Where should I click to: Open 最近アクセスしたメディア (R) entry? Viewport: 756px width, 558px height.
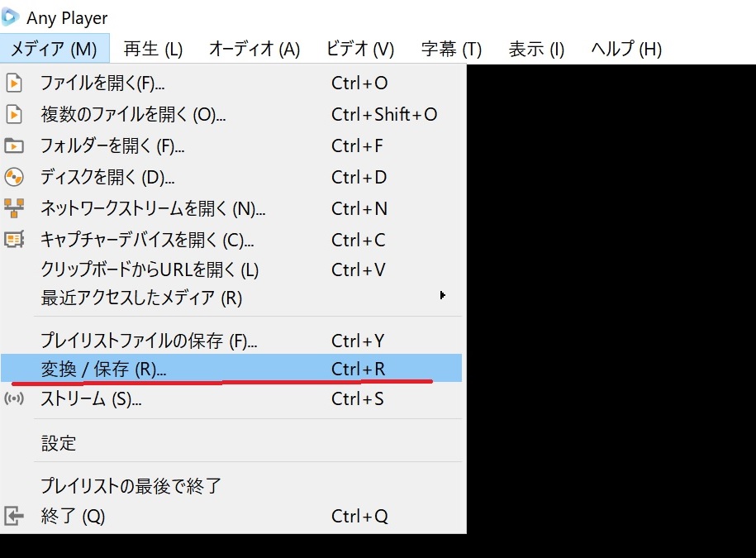231,298
